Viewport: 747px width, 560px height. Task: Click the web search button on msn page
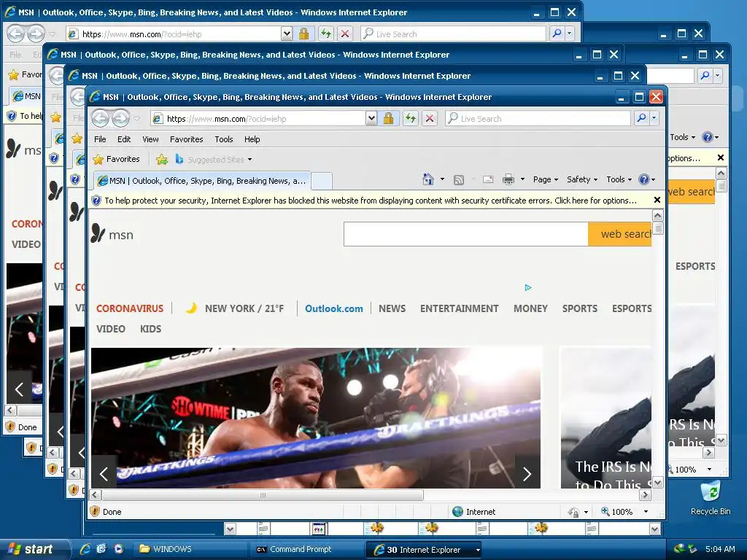pyautogui.click(x=620, y=234)
